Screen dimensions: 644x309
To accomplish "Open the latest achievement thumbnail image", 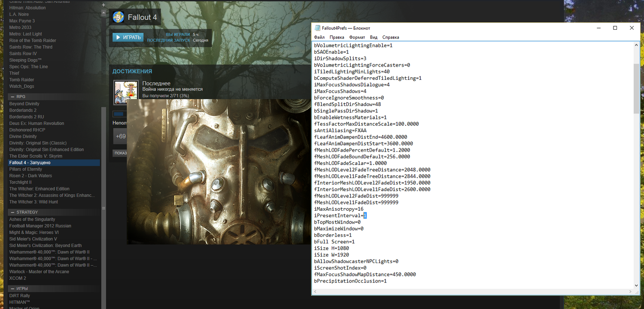I will click(126, 92).
